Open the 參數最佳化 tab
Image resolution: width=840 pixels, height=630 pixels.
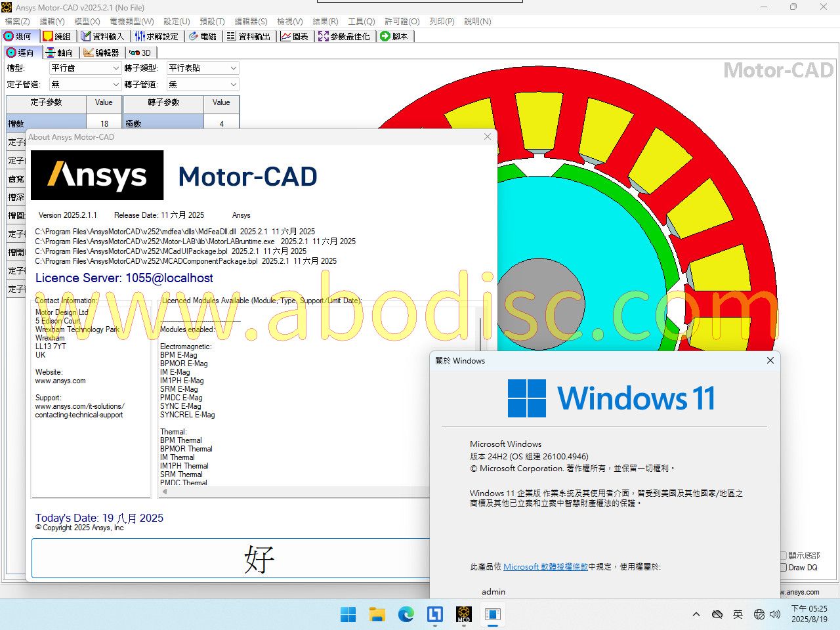coord(345,36)
